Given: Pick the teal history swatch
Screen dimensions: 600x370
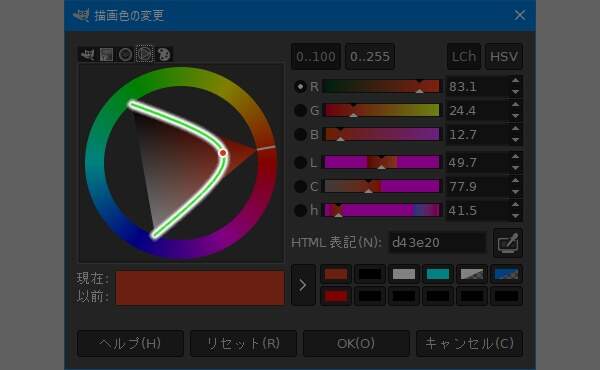Looking at the screenshot, I should [438, 274].
